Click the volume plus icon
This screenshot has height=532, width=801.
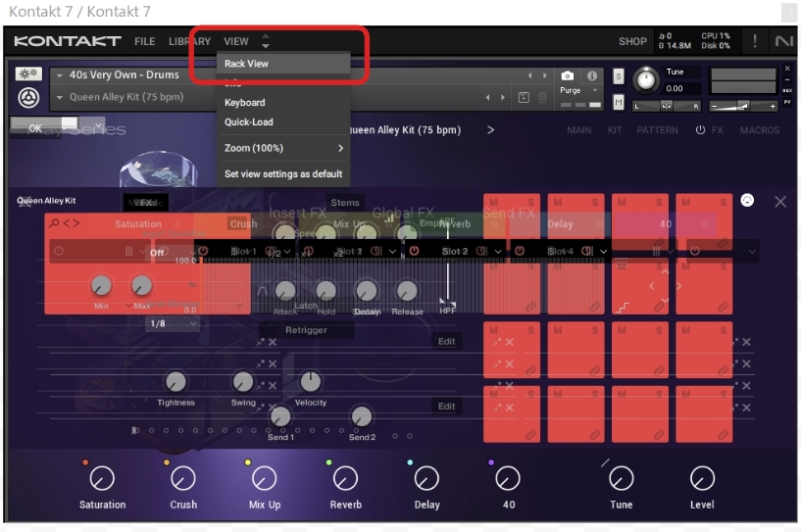pos(773,106)
